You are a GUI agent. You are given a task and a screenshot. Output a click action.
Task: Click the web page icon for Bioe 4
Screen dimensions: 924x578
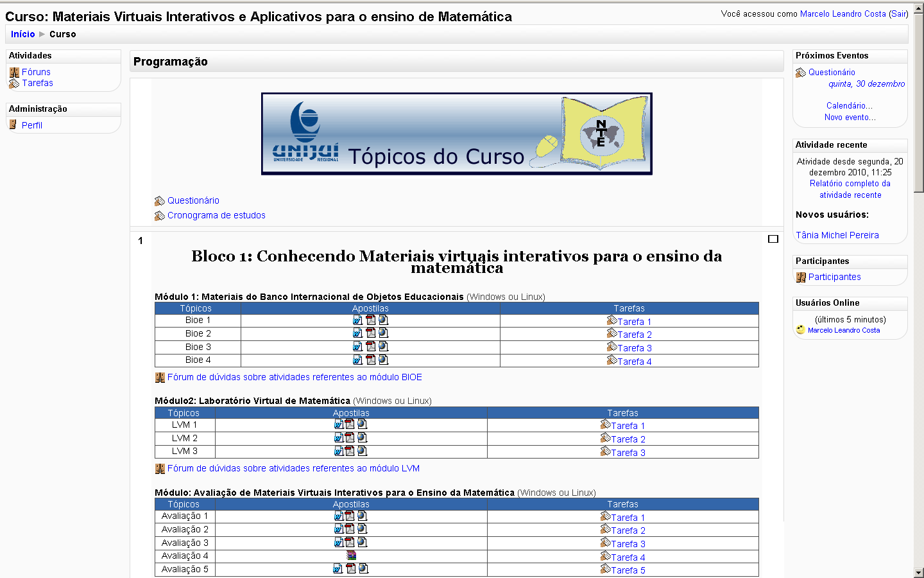point(383,360)
